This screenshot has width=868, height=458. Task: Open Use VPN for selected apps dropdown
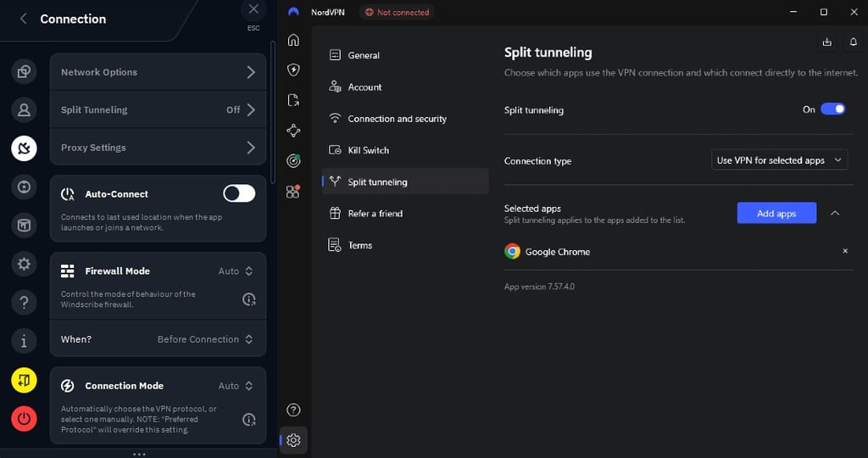click(780, 160)
